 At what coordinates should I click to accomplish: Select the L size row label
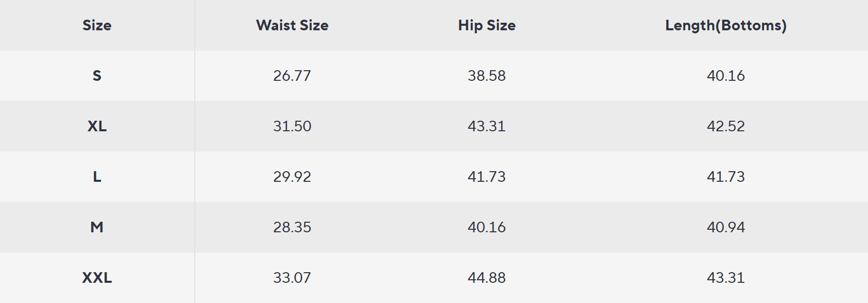(97, 177)
